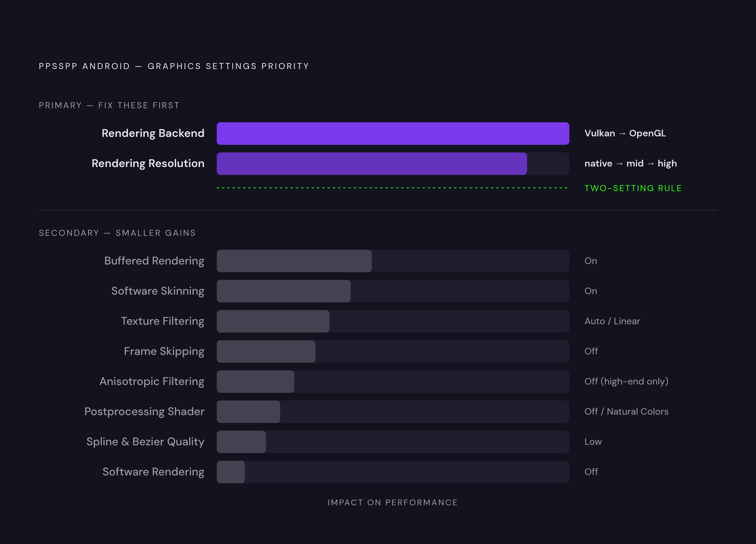Click the Software Skinning impact bar
Screen dimensions: 756x544
[284, 291]
